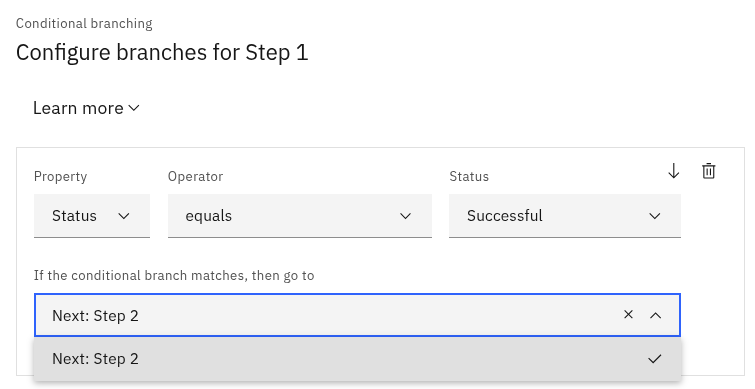This screenshot has height=389, width=755.
Task: Click the 'If the conditional branch matches' label
Action: coord(174,275)
